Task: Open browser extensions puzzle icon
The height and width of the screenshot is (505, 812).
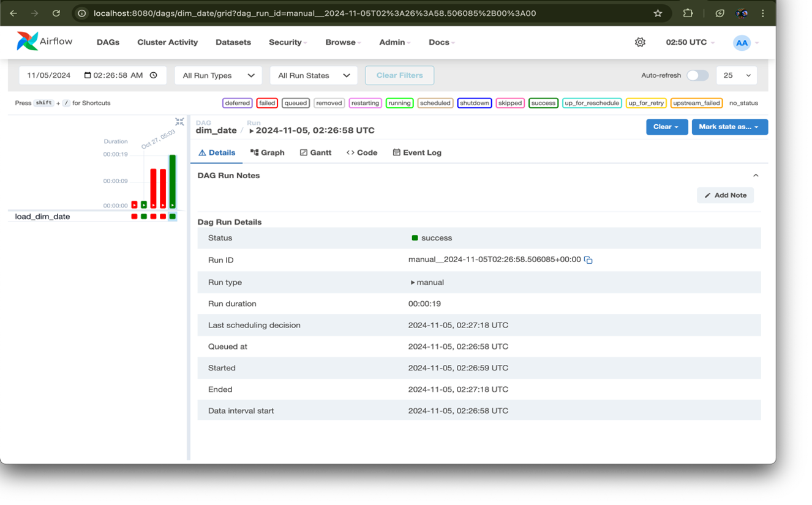Action: pos(688,13)
